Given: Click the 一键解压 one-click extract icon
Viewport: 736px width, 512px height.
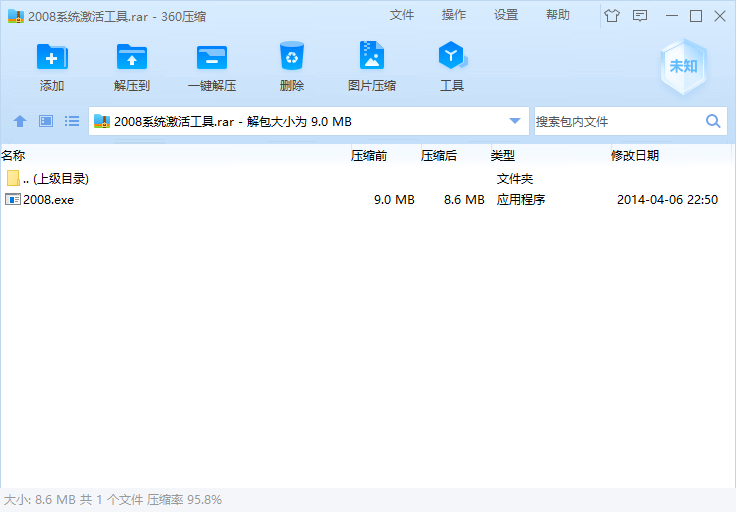Looking at the screenshot, I should click(212, 58).
